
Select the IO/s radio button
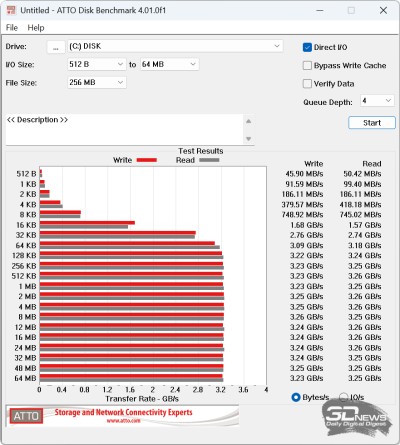pyautogui.click(x=343, y=397)
